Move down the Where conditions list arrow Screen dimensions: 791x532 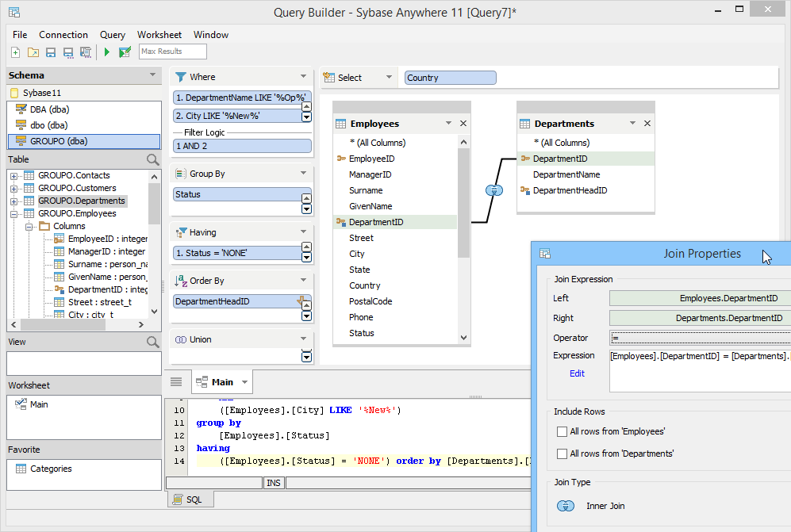coord(306,117)
